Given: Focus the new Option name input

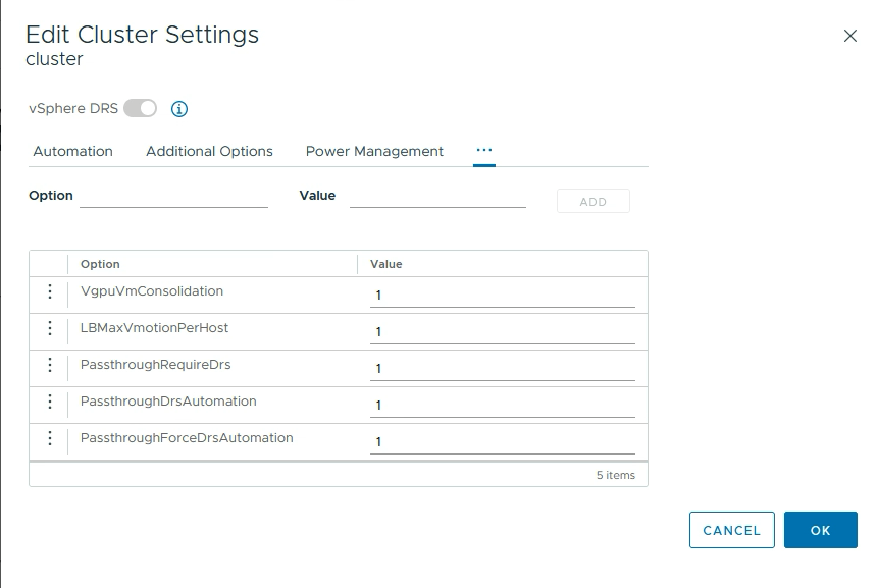Looking at the screenshot, I should [174, 197].
